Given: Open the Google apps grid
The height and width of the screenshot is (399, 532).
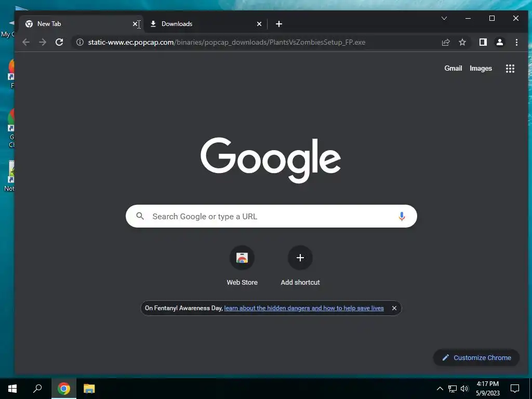Looking at the screenshot, I should (510, 69).
